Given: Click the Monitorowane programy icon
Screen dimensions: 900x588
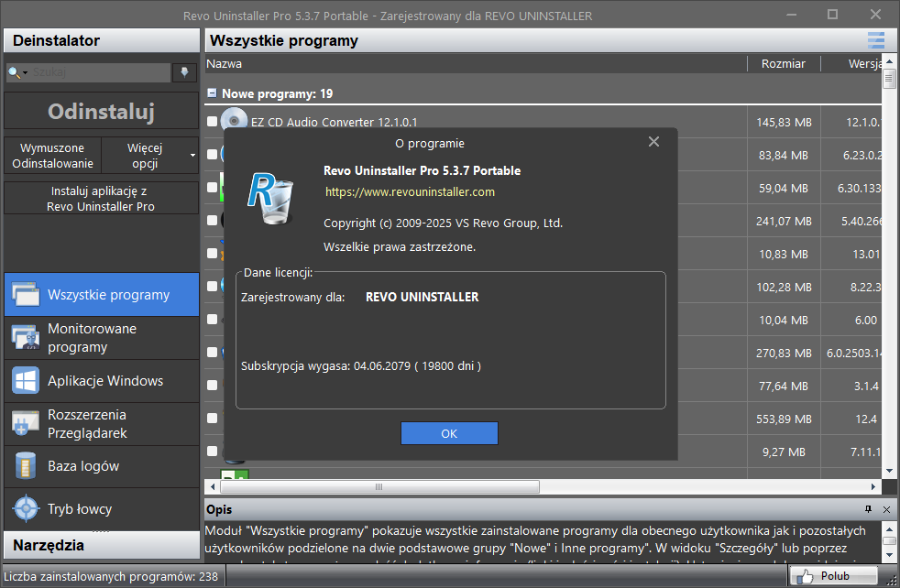Looking at the screenshot, I should (x=26, y=338).
